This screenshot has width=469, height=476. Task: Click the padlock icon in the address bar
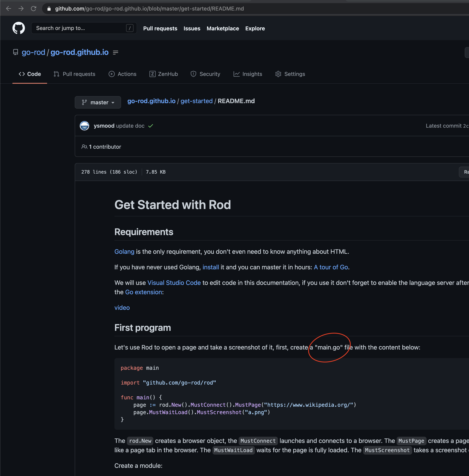[49, 8]
